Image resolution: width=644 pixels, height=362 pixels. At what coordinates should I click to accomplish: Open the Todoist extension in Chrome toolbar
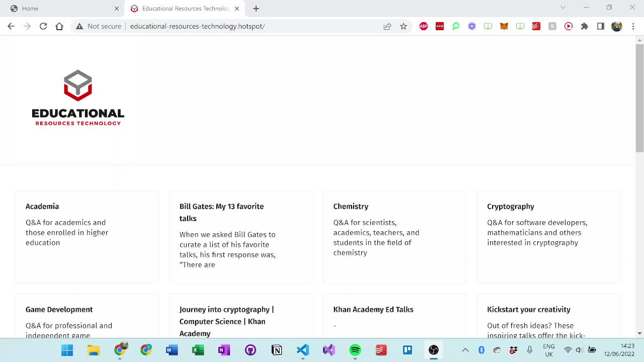[536, 26]
